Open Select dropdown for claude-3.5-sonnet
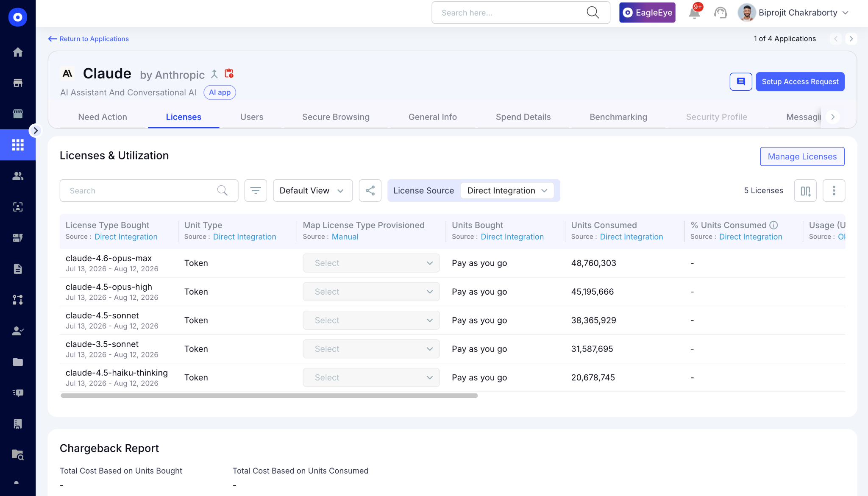 371,349
